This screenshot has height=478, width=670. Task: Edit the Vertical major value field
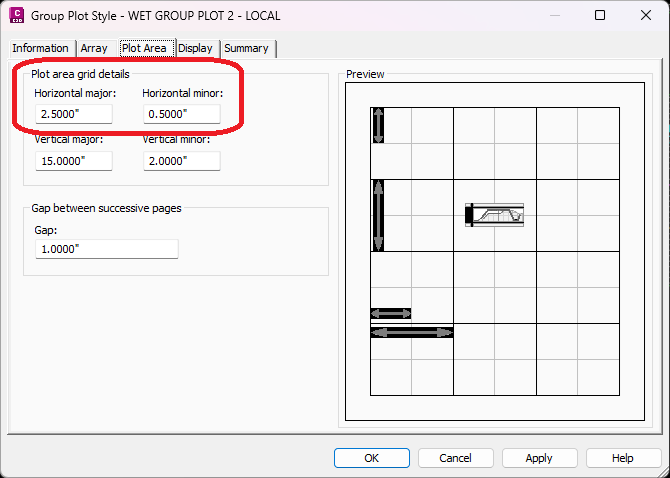click(x=74, y=161)
